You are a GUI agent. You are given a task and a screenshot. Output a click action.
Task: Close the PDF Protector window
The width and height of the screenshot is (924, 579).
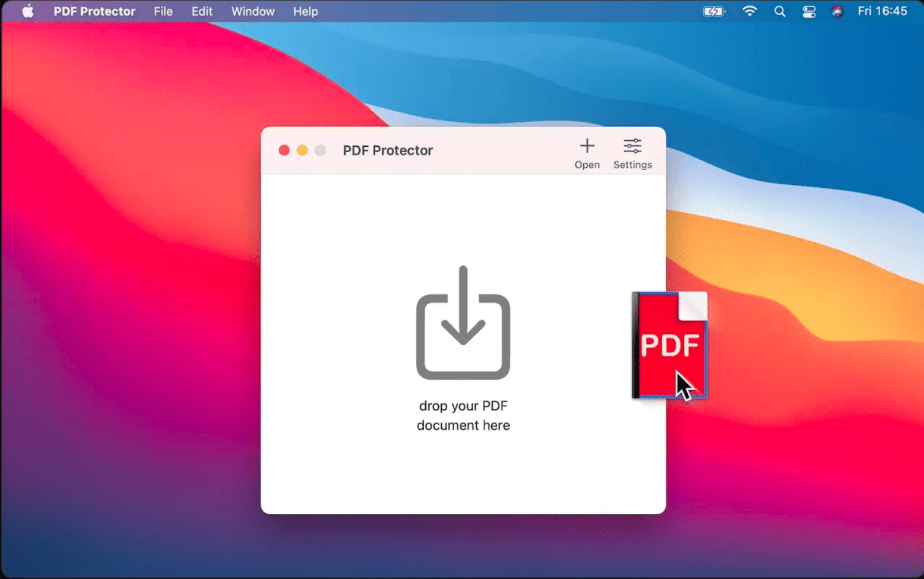tap(284, 150)
